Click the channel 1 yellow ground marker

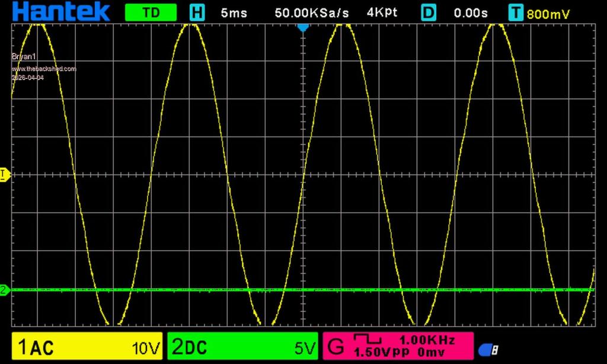tap(4, 175)
